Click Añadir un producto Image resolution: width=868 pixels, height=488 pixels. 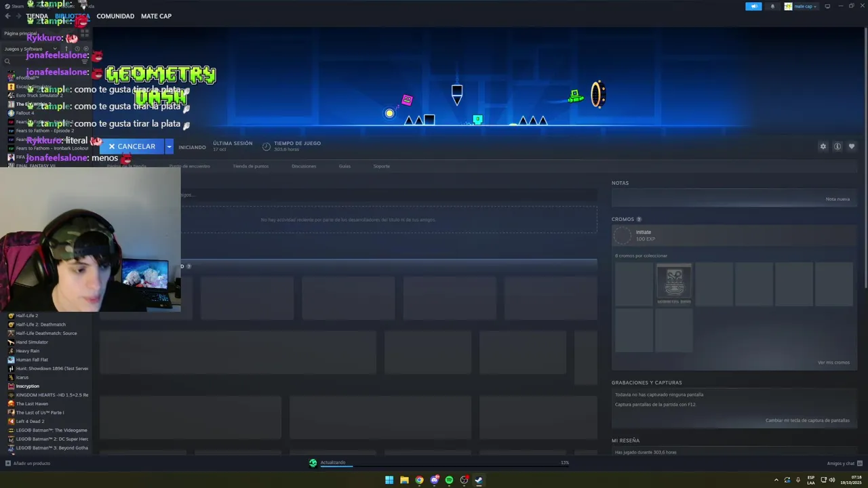(x=28, y=464)
